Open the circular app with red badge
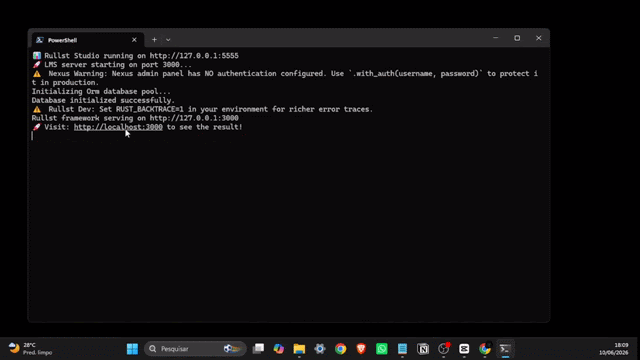The image size is (640, 360). coord(444,349)
